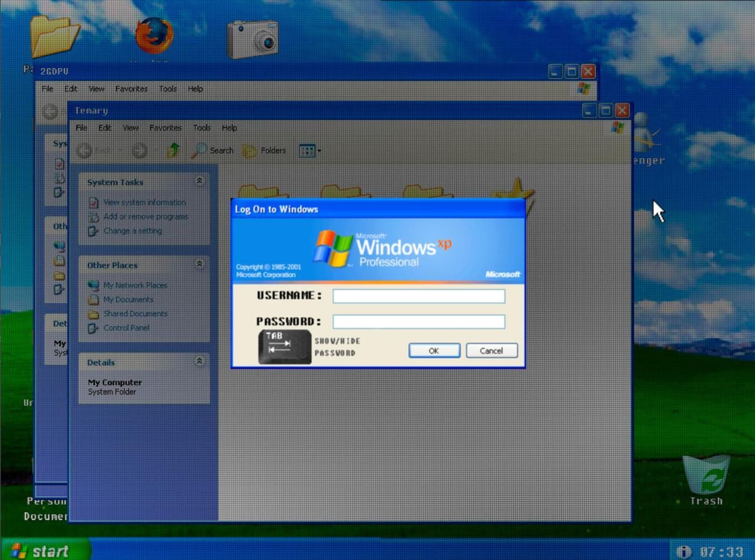
Task: Open the View menu in the Temary window
Action: (x=130, y=127)
